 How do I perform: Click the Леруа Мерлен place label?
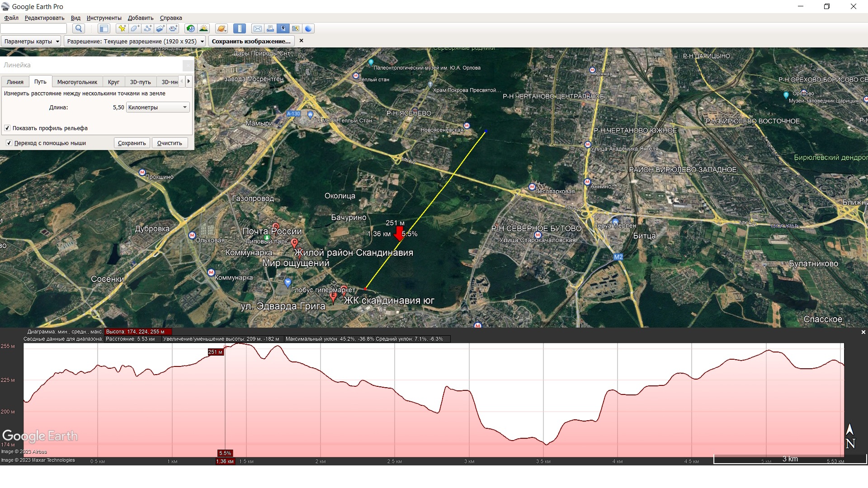pyautogui.click(x=614, y=225)
